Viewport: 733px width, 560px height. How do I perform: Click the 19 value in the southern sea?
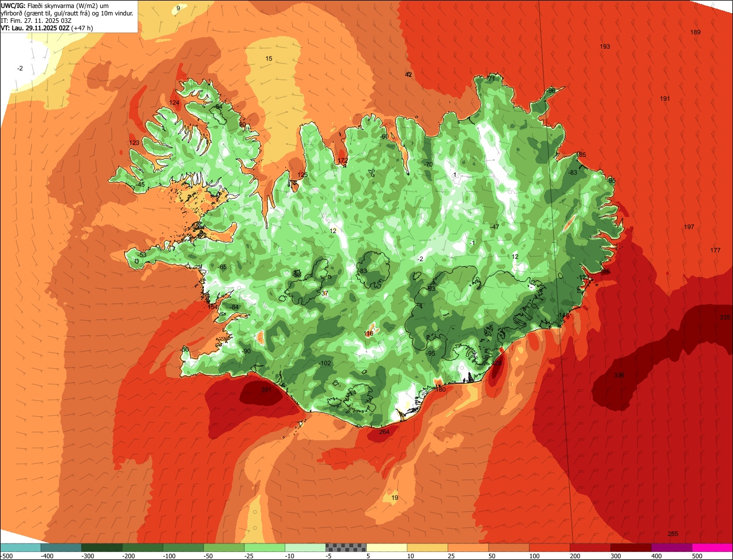pyautogui.click(x=395, y=498)
